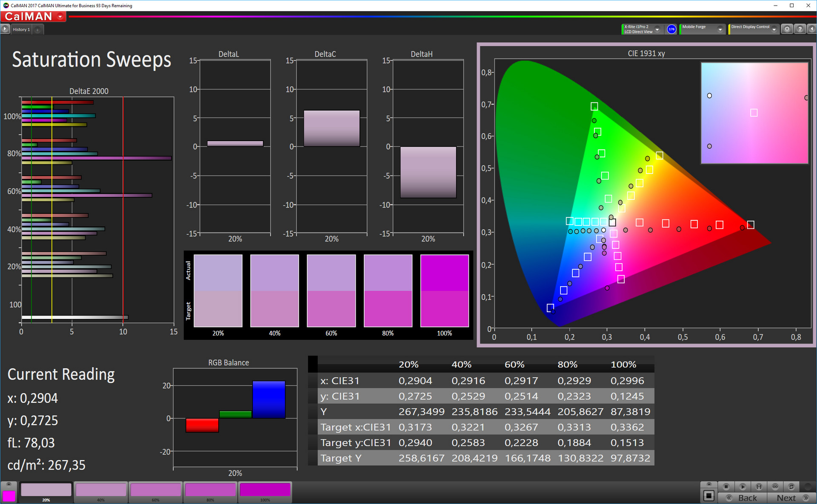Add a new history tab with plus
The width and height of the screenshot is (817, 504).
click(x=37, y=29)
